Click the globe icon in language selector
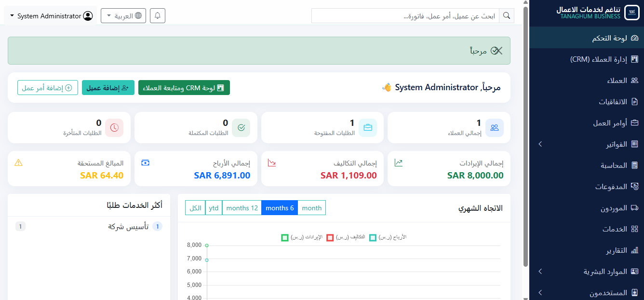644x300 pixels. click(138, 15)
